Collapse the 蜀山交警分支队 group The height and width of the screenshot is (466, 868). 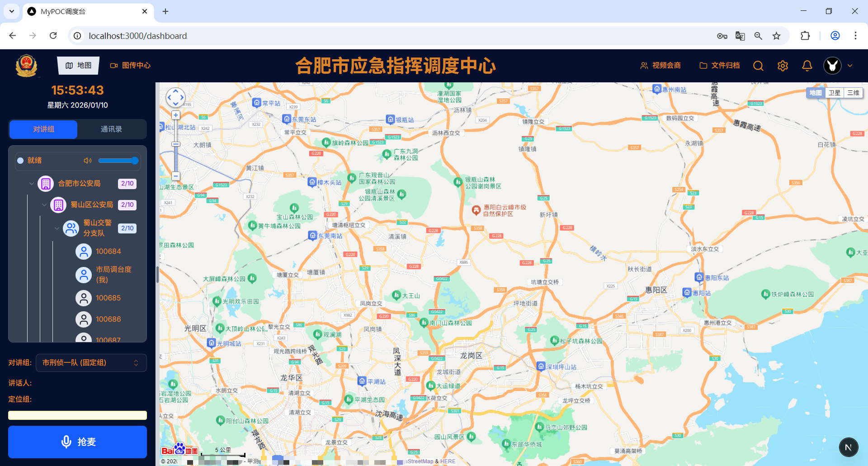tap(57, 228)
